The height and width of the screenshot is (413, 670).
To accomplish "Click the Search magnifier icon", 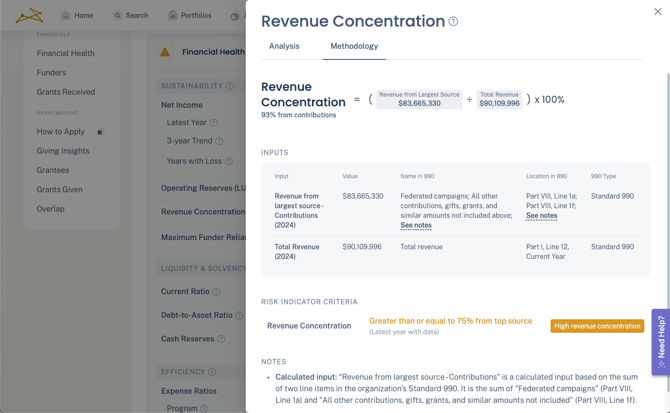I will click(117, 15).
